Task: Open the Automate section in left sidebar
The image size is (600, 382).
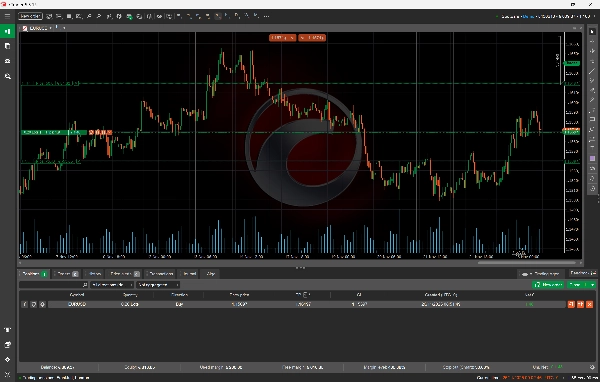Action: click(7, 61)
